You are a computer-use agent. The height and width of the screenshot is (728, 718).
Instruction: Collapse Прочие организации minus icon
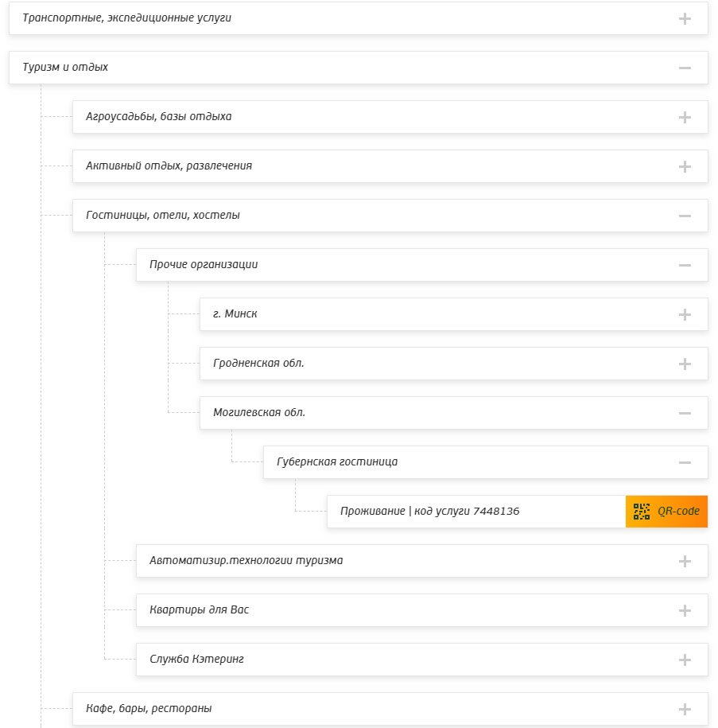(x=685, y=265)
